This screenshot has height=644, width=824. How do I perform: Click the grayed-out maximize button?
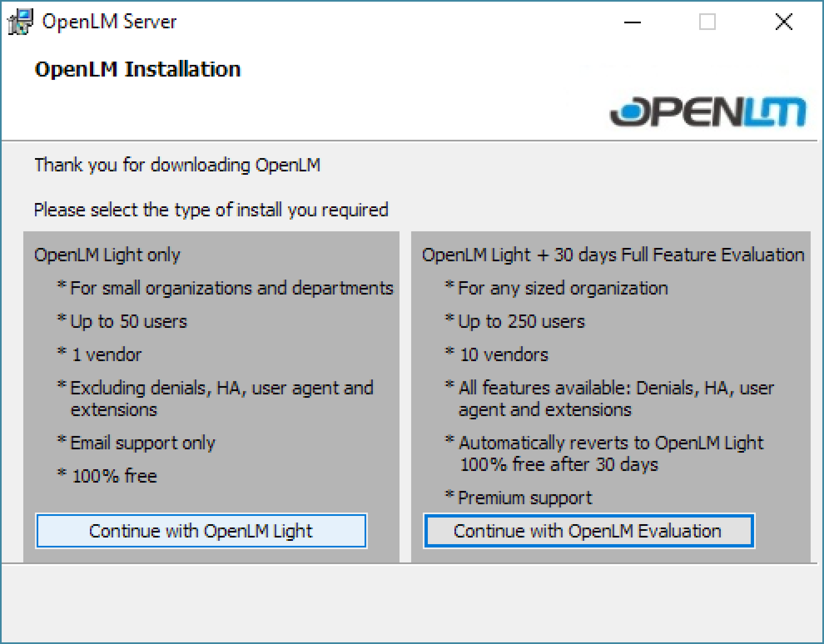pos(707,22)
